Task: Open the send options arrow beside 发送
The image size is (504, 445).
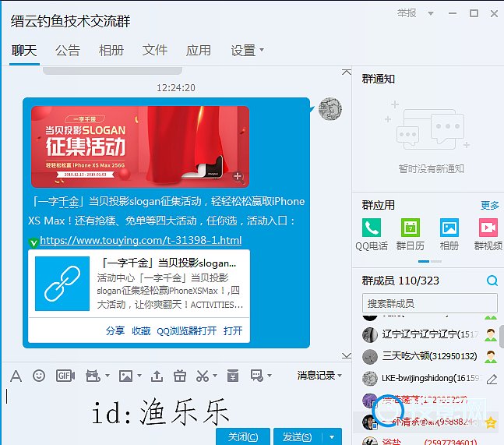Action: pos(333,437)
